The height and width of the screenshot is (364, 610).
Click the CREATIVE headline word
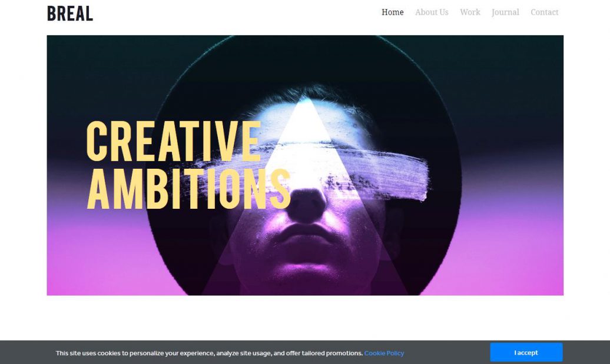point(174,141)
